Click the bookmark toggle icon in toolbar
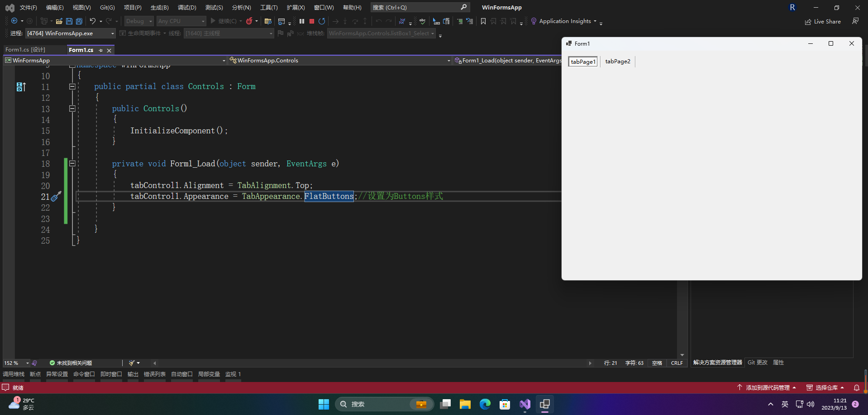The image size is (868, 415). 483,21
